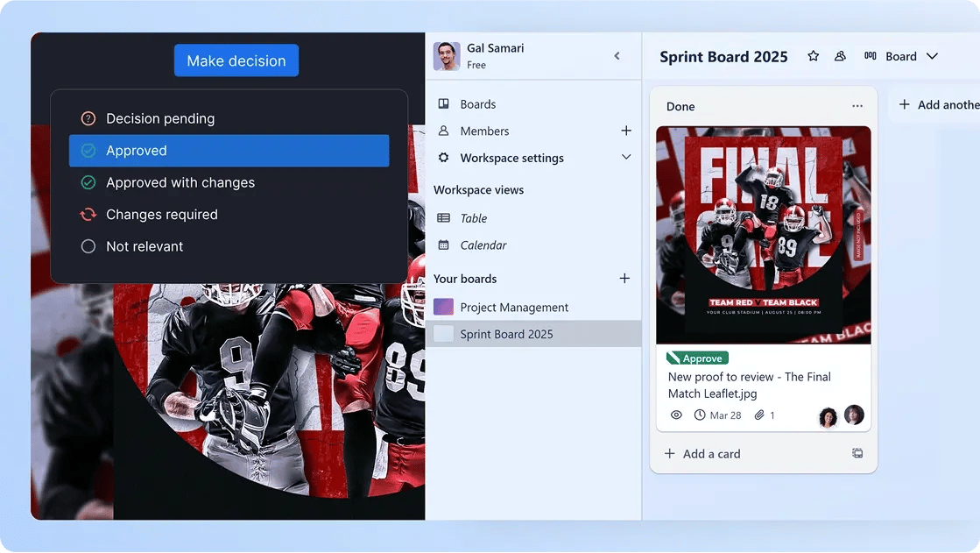980x553 pixels.
Task: Click the green Approve label on card
Action: [x=697, y=358]
